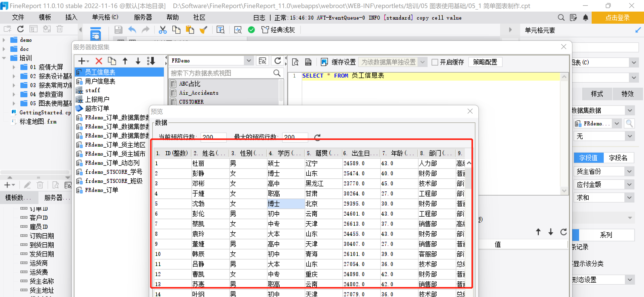Enable the 开启缓存 checkbox
The height and width of the screenshot is (297, 644).
[x=435, y=62]
